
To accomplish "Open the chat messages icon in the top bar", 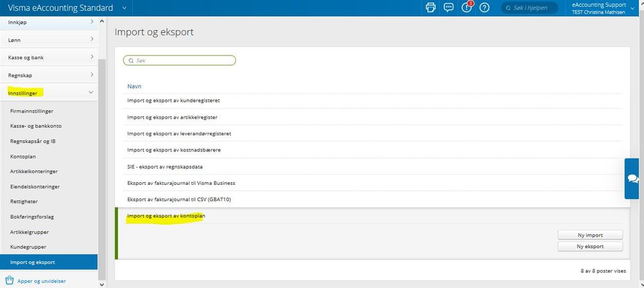I will [x=449, y=7].
